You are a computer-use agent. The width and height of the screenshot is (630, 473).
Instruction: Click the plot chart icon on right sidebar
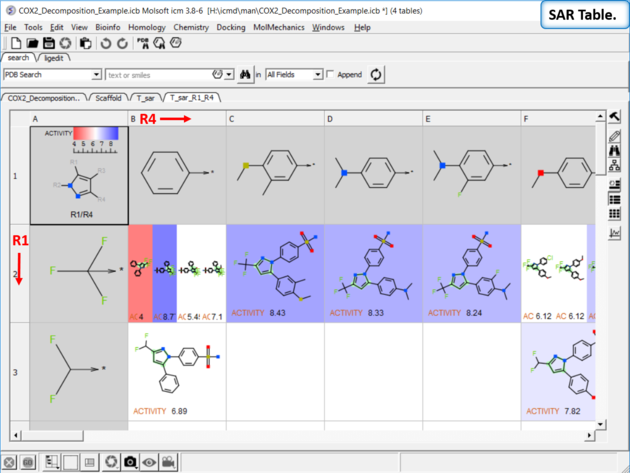(x=615, y=232)
